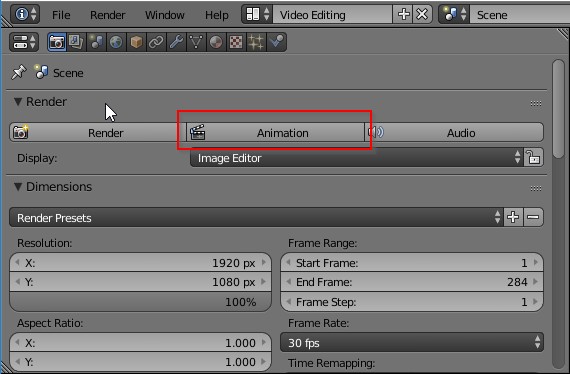570x374 pixels.
Task: Click the Properties panel vertical scrollbar
Action: (558, 109)
